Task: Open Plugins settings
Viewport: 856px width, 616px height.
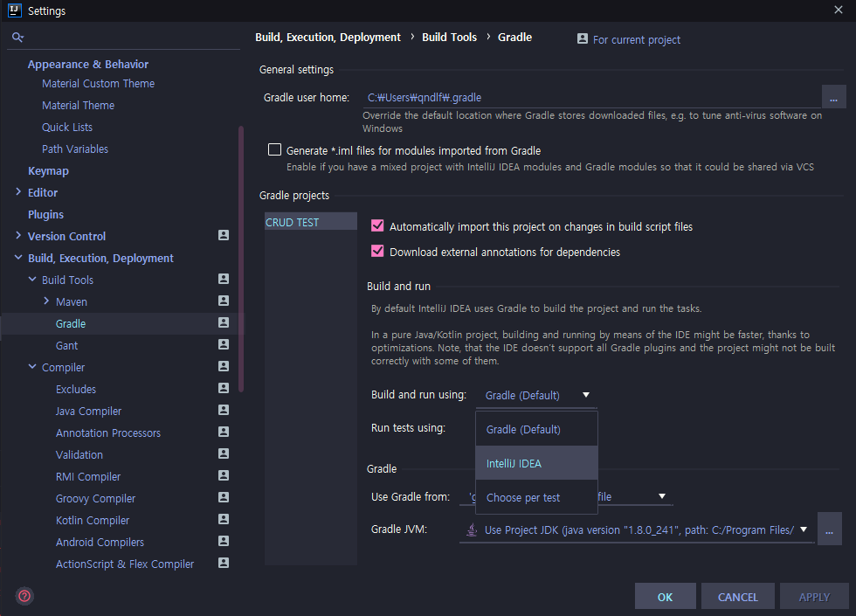Action: point(45,215)
